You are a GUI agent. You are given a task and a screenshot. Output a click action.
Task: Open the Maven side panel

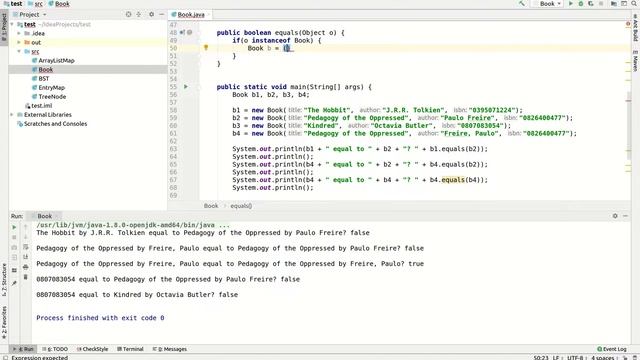pyautogui.click(x=636, y=60)
